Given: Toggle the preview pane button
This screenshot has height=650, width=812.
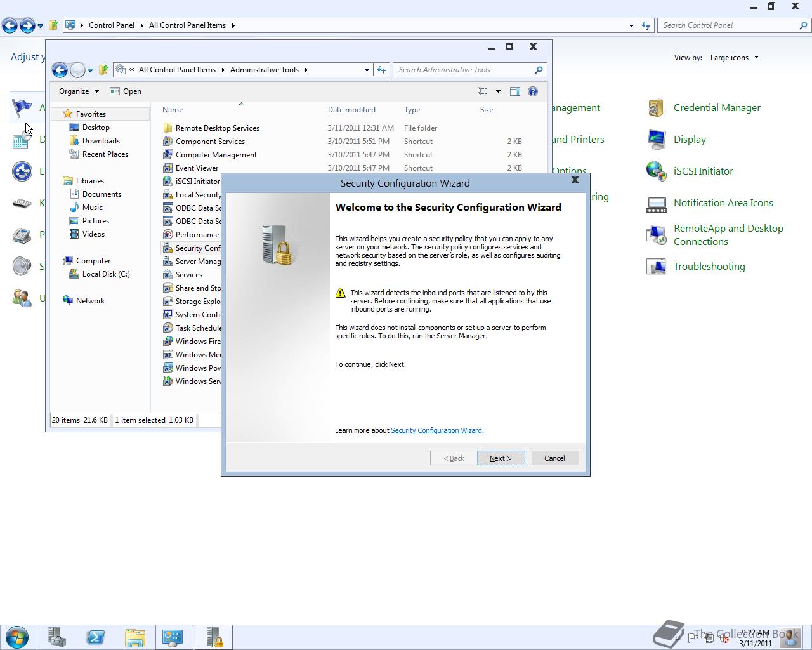Looking at the screenshot, I should tap(515, 91).
